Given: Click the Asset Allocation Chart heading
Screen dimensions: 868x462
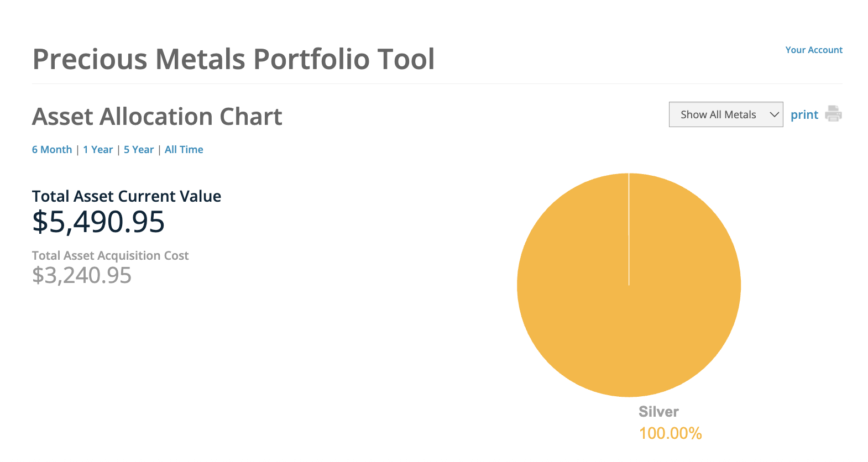Looking at the screenshot, I should [157, 117].
